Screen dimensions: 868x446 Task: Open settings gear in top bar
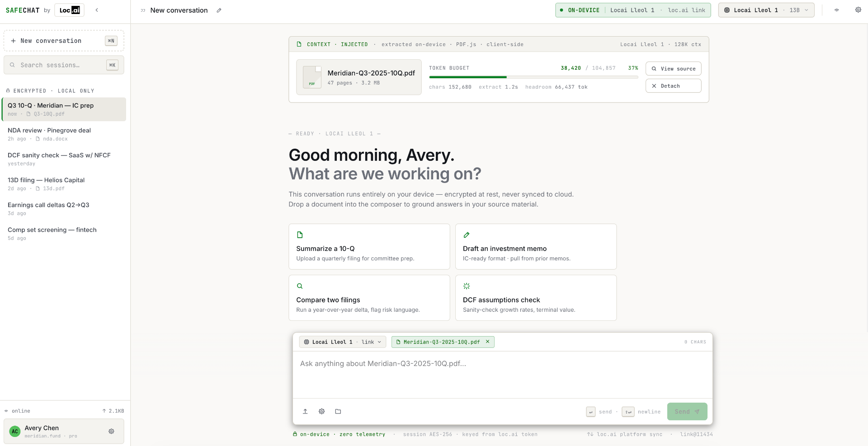[x=858, y=10]
